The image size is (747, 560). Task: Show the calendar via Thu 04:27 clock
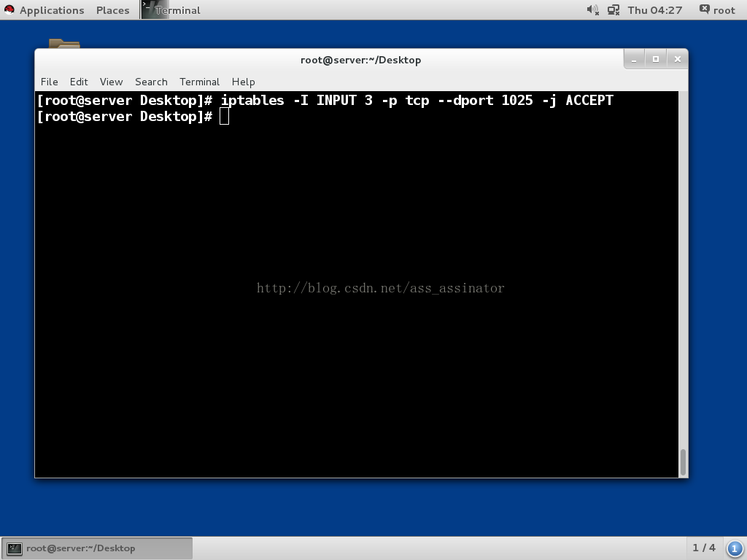[x=654, y=10]
